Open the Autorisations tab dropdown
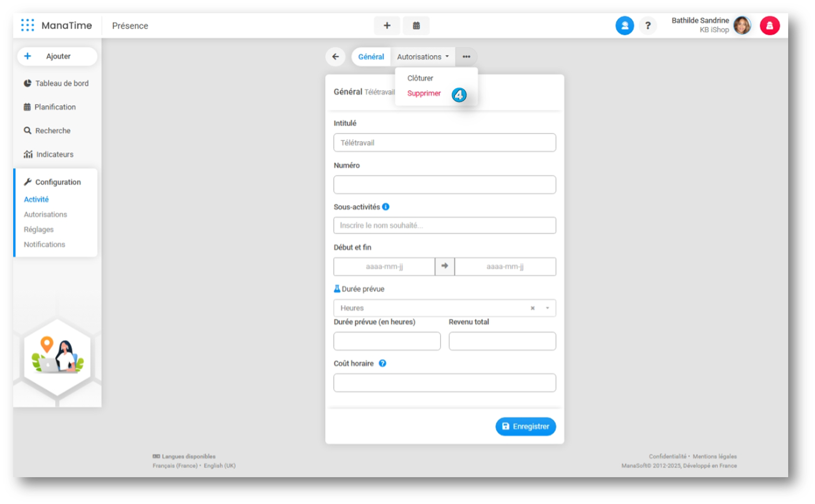 point(423,57)
